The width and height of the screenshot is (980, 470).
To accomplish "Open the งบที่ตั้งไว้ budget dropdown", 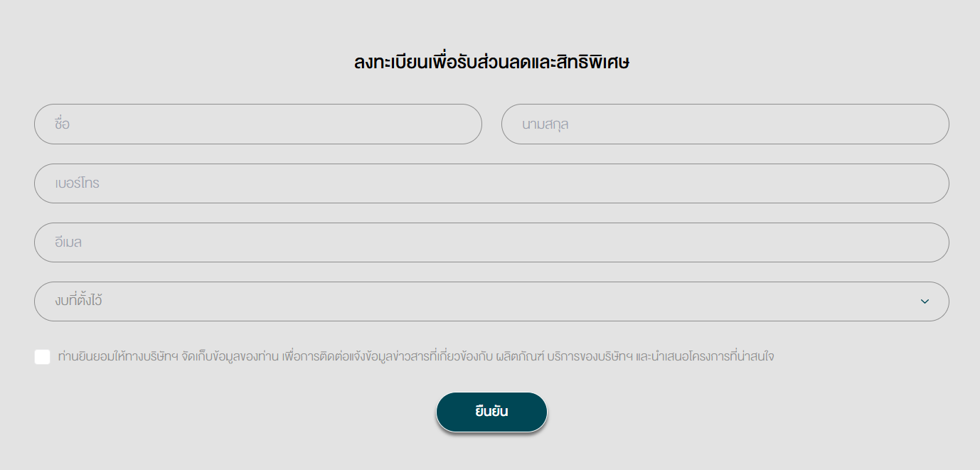I will tap(491, 301).
